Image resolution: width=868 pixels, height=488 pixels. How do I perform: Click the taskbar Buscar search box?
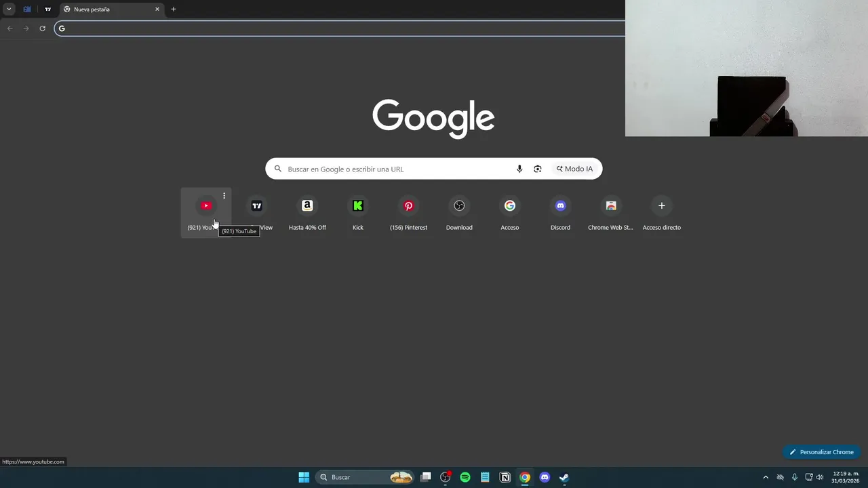[x=365, y=477]
